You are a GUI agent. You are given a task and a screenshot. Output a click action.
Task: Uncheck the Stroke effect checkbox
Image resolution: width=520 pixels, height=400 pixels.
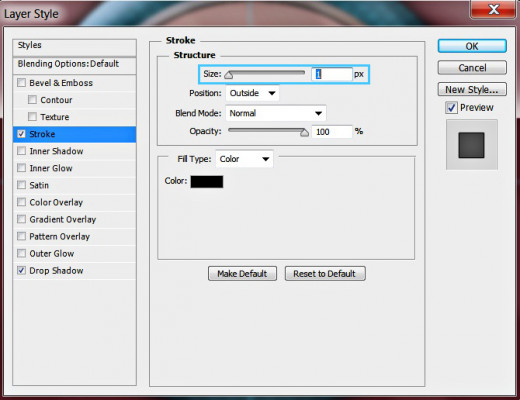pyautogui.click(x=21, y=134)
